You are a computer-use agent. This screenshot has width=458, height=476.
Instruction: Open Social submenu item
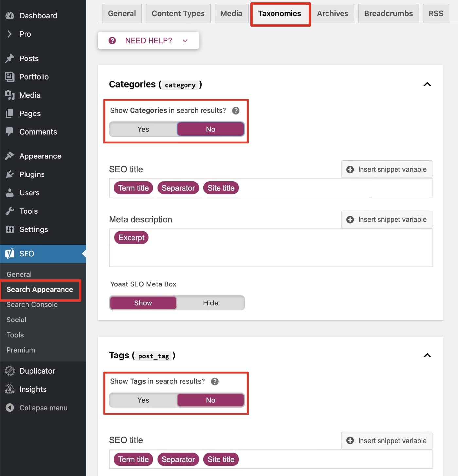tap(16, 320)
